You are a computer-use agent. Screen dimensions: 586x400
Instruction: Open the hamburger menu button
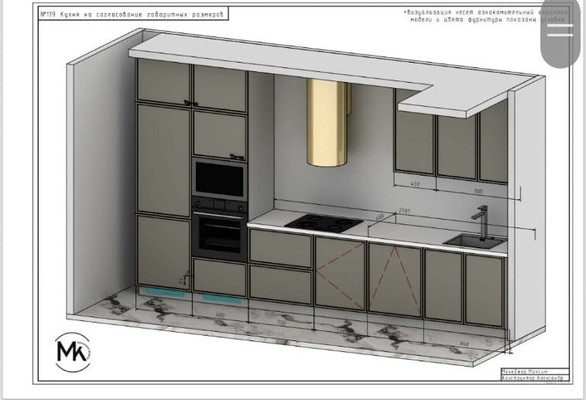[x=560, y=31]
